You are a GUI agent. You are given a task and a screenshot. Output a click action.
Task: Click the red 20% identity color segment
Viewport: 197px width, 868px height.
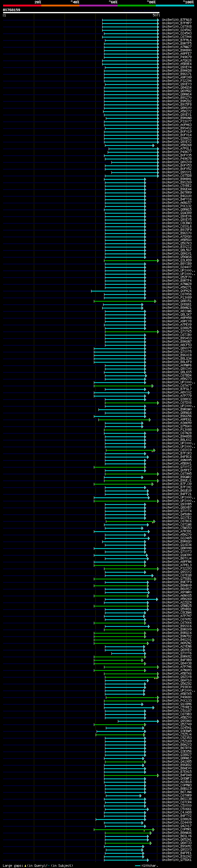tap(22, 6)
